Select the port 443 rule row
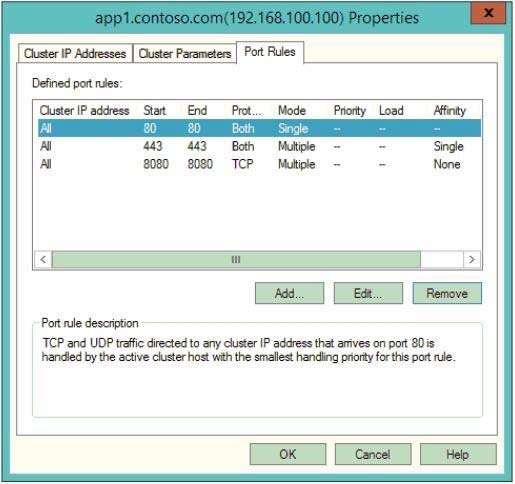The width and height of the screenshot is (515, 484). click(x=259, y=146)
